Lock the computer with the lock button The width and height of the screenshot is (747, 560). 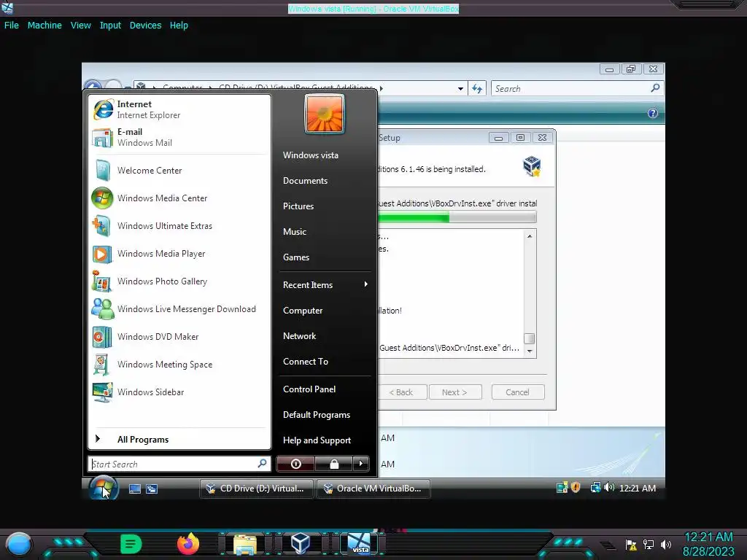click(x=334, y=464)
